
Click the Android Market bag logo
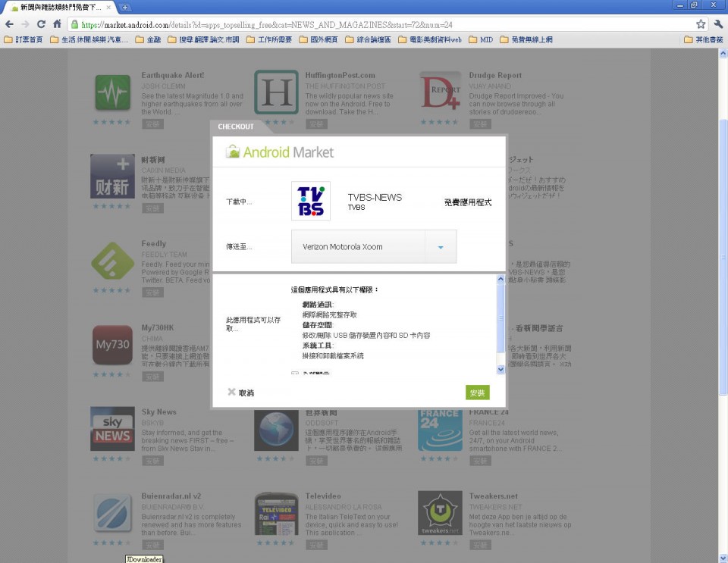tap(232, 152)
